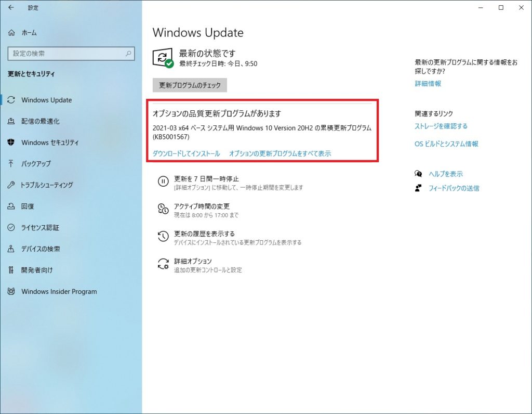Click the advanced options gear-sync icon
The width and height of the screenshot is (532, 414).
pos(163,264)
